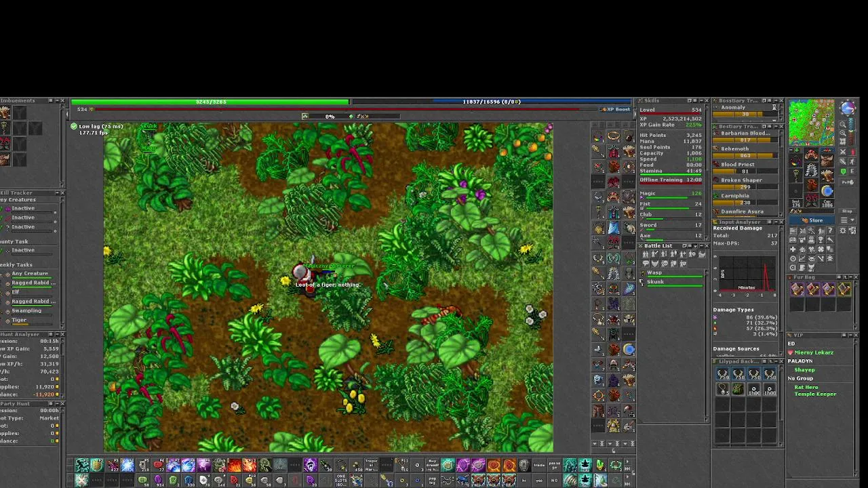Select Any Creature in Kill Tracker
The height and width of the screenshot is (488, 868).
click(30, 274)
